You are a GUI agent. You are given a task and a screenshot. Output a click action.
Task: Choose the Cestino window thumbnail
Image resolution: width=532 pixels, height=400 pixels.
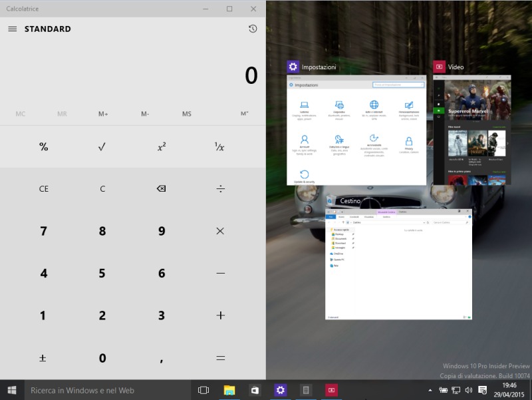[398, 264]
